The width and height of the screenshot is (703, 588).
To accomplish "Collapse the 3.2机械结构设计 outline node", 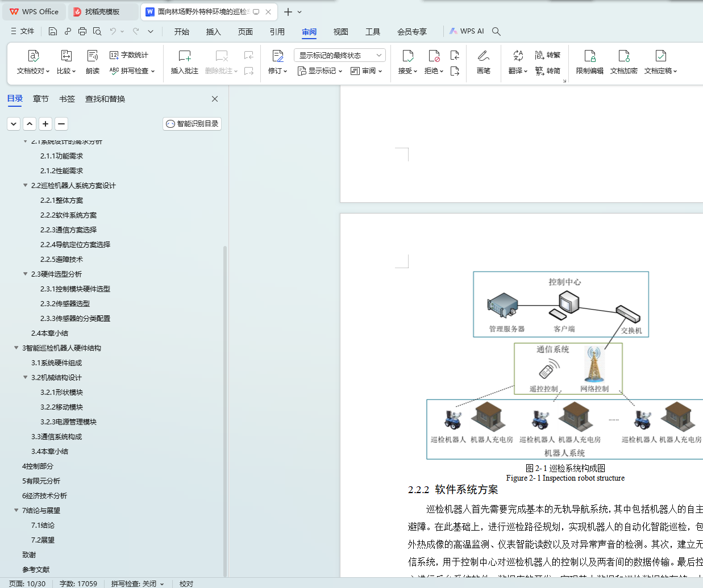I will pyautogui.click(x=25, y=377).
